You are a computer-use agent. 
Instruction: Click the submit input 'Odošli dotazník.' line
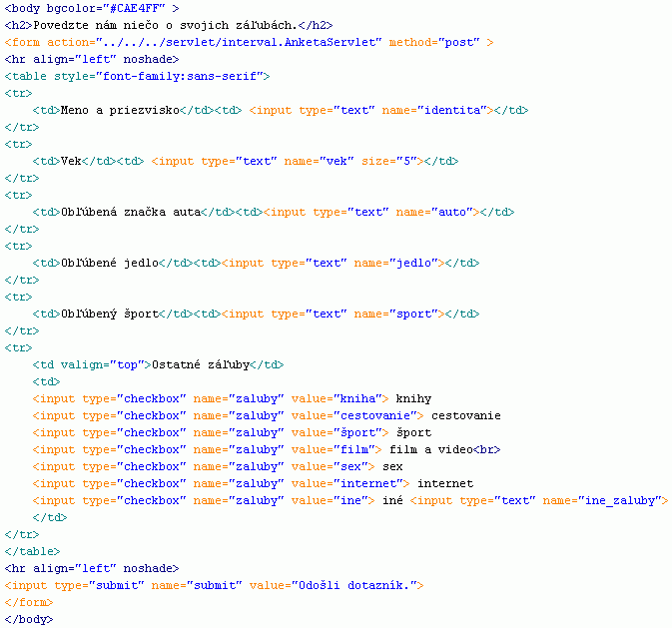(x=214, y=585)
